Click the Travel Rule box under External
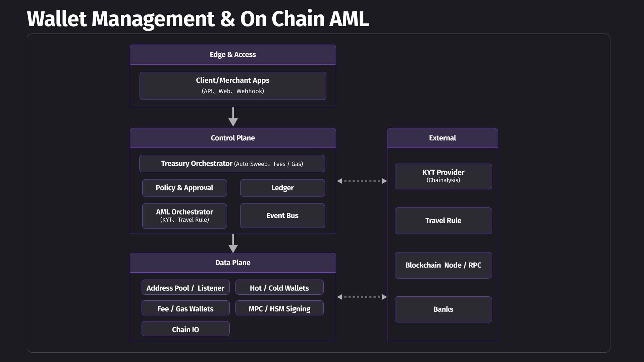 coord(443,221)
